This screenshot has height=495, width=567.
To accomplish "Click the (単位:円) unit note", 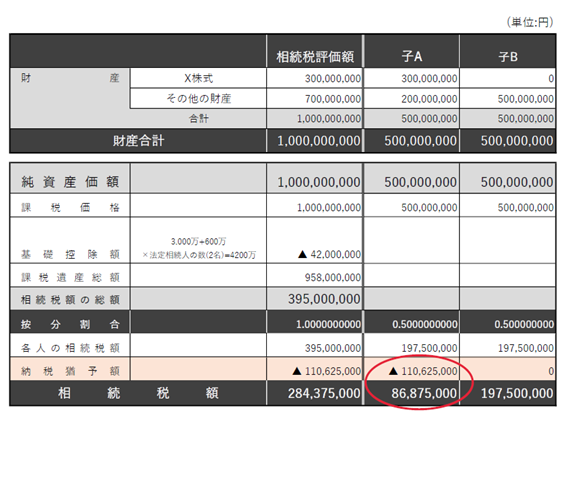I will point(530,22).
